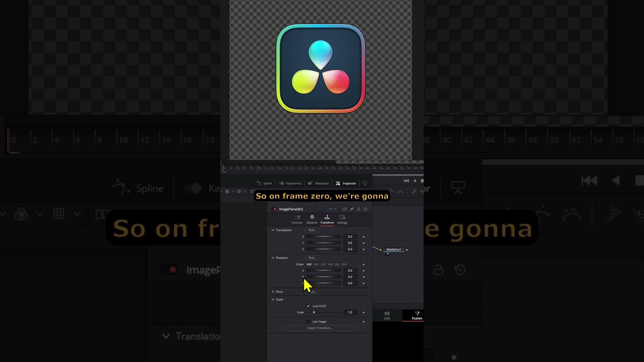Switch to the Controls tab
This screenshot has width=644, height=362.
pyautogui.click(x=297, y=220)
